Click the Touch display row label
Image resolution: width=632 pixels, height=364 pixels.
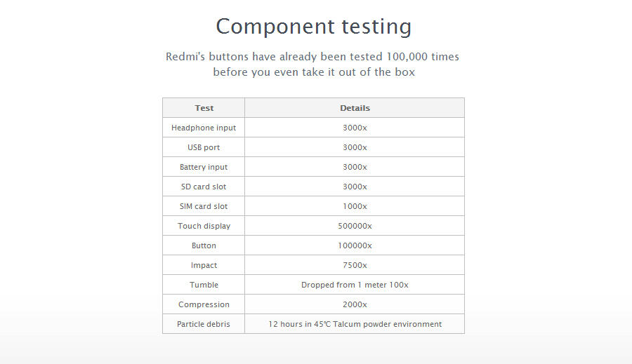coord(204,226)
